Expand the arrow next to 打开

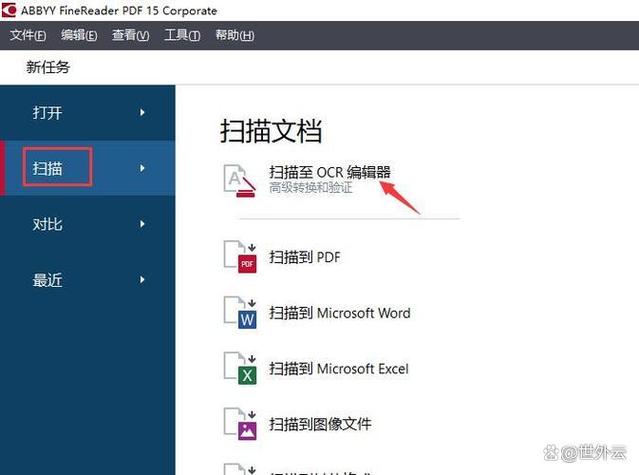point(142,112)
